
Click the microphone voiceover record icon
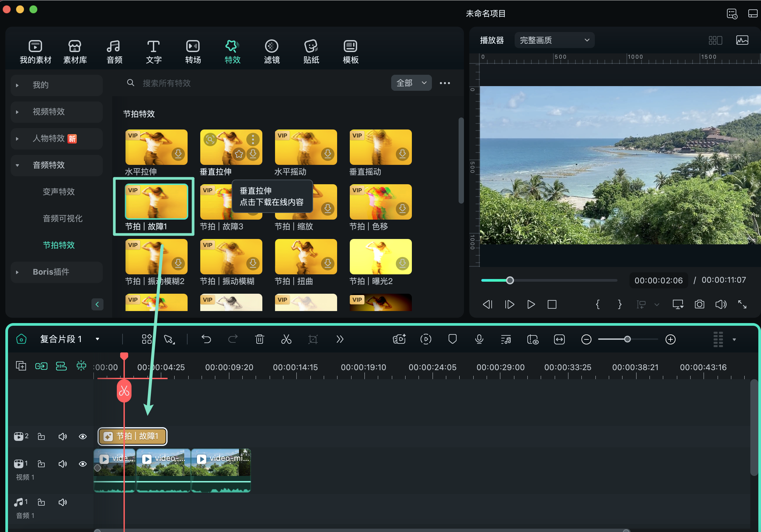479,339
